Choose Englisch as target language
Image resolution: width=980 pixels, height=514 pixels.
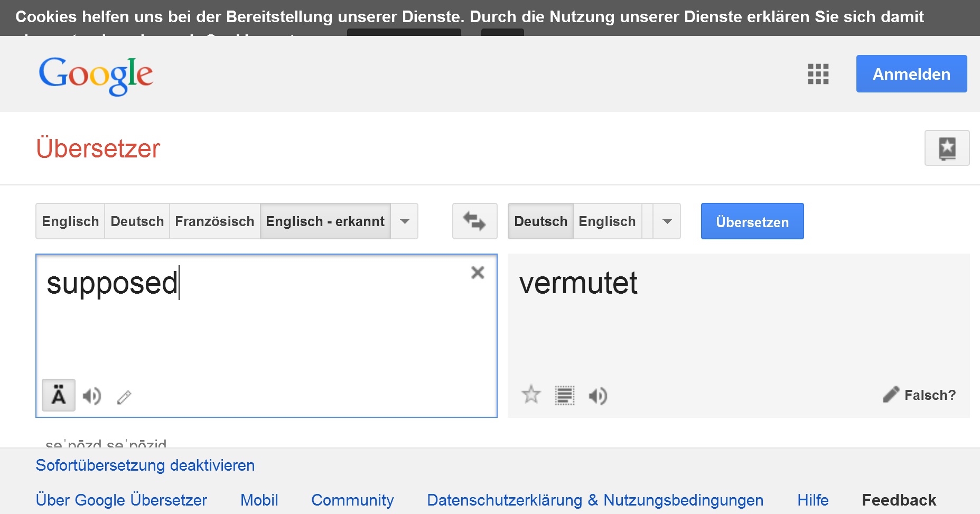tap(607, 221)
